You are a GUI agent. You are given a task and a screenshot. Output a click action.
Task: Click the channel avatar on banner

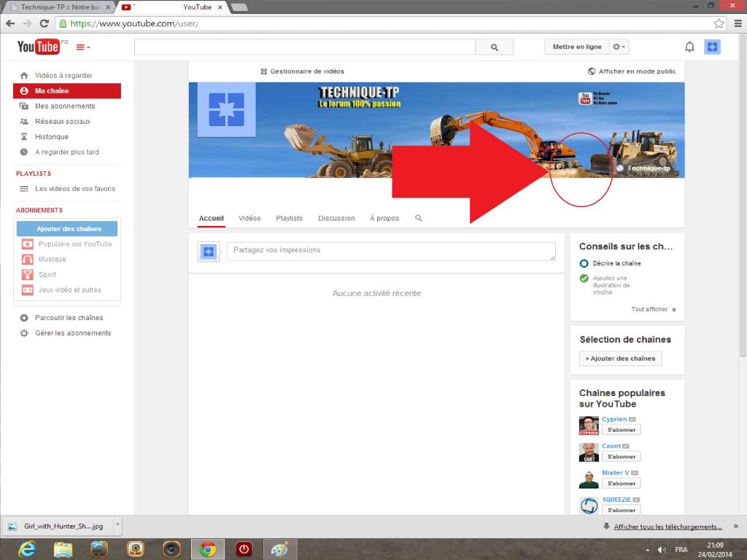[x=226, y=109]
